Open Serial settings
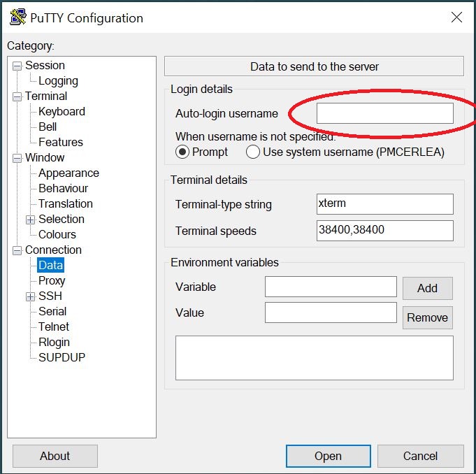 (x=52, y=311)
